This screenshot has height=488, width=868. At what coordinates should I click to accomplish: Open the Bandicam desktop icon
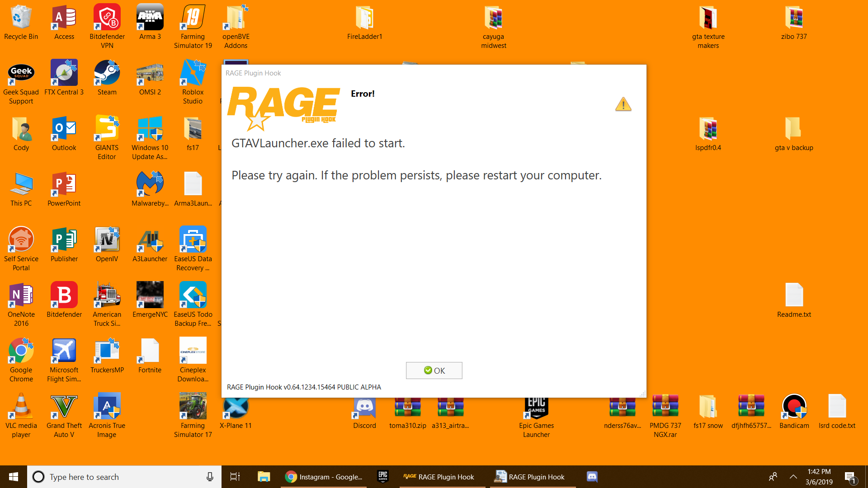pos(794,407)
